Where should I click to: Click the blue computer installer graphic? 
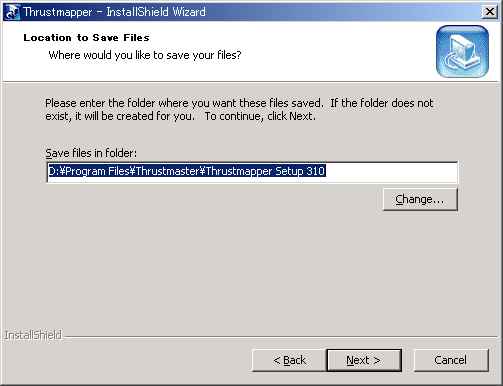(x=462, y=52)
